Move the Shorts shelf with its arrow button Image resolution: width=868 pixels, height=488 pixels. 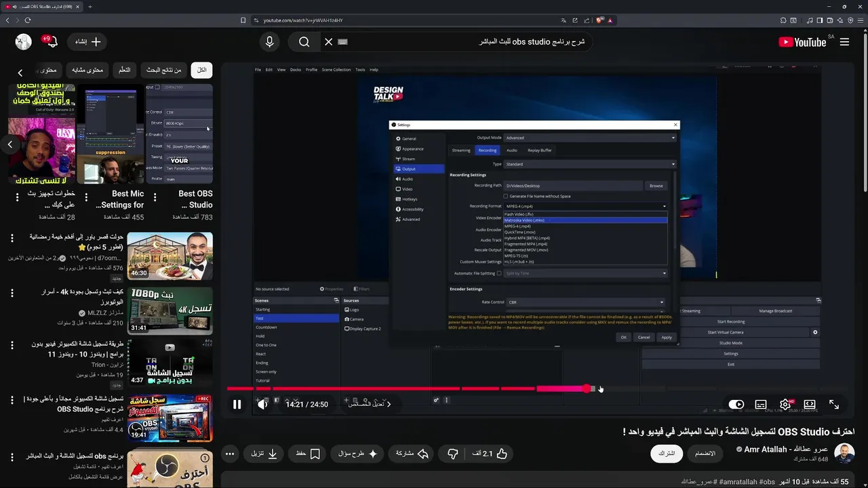point(10,144)
